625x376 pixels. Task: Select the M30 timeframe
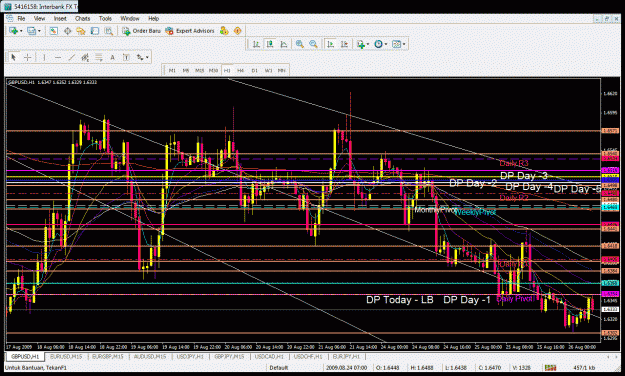(214, 71)
